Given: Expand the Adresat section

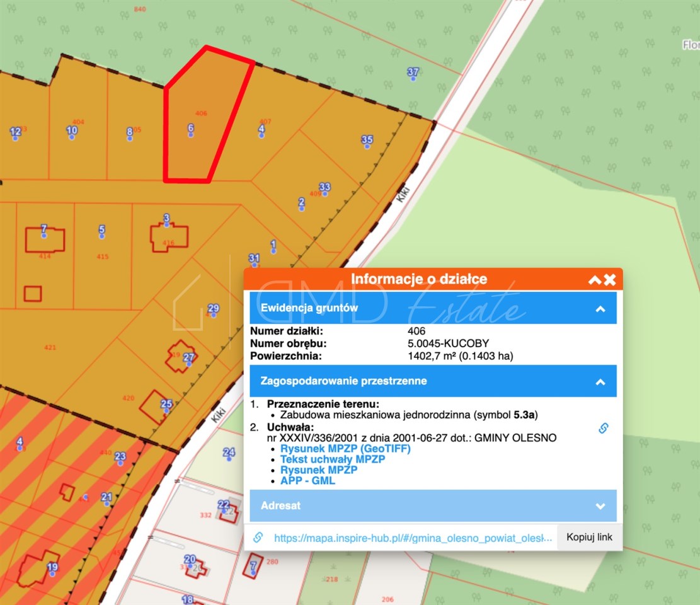Looking at the screenshot, I should 600,506.
